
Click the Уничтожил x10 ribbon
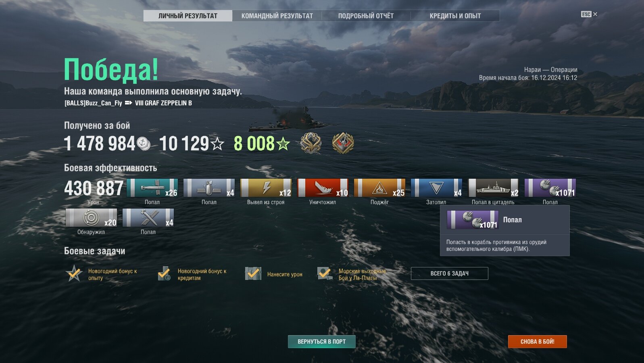tap(323, 188)
